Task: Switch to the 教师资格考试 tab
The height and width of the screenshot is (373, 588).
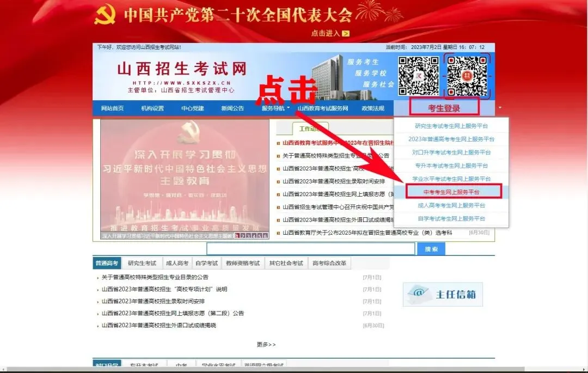Action: (243, 263)
